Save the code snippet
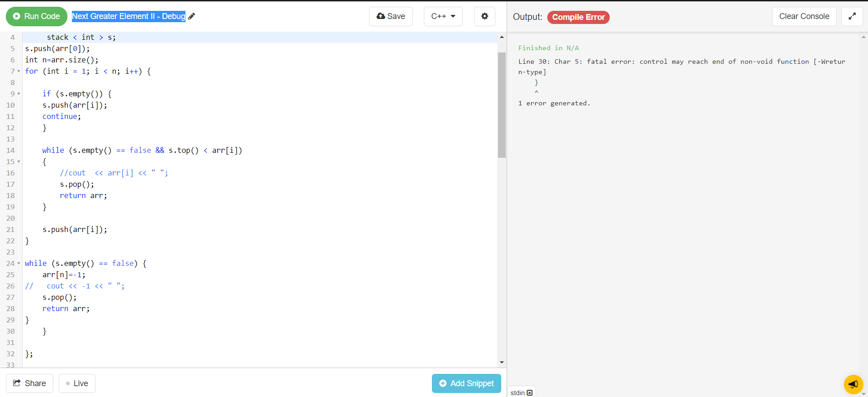Viewport: 868px width, 397px height. pos(390,16)
